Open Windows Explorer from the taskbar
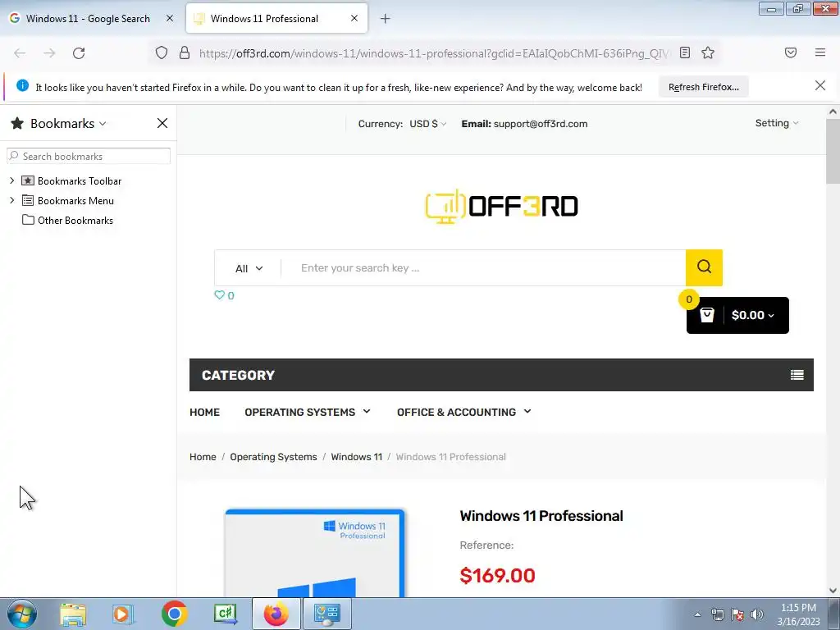 [x=73, y=614]
